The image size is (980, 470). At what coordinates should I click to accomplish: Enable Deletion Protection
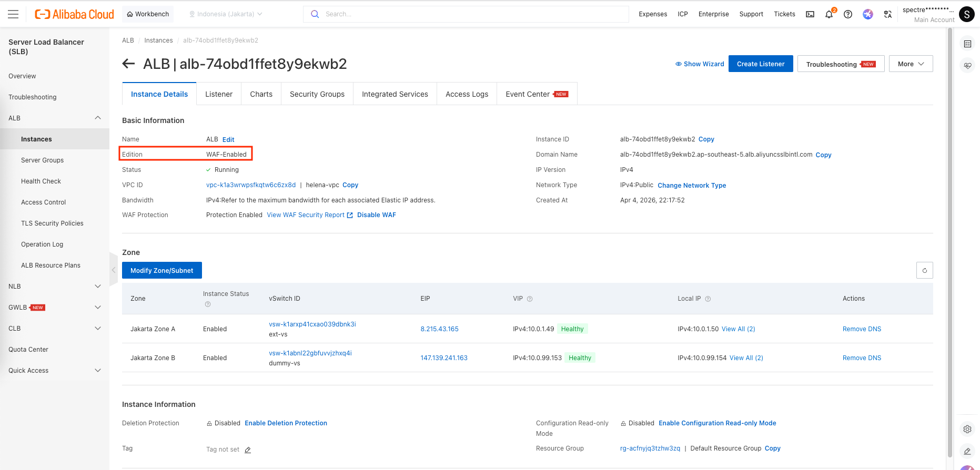(286, 423)
